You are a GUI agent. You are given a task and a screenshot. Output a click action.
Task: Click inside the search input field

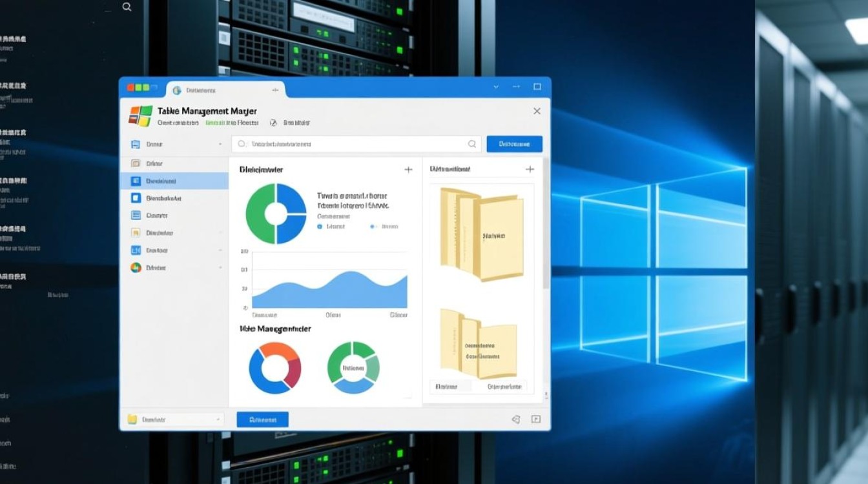[x=355, y=145]
